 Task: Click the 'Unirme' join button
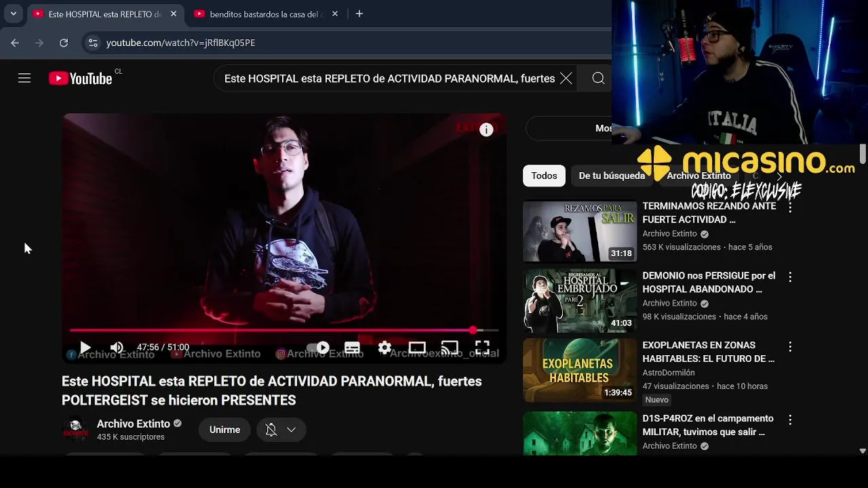[x=224, y=430]
